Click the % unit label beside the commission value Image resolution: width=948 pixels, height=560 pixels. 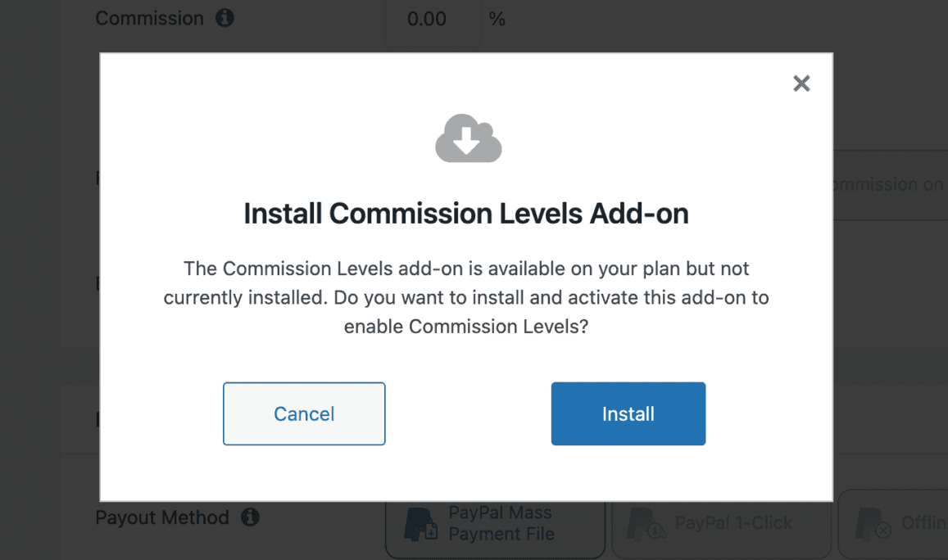pos(497,18)
